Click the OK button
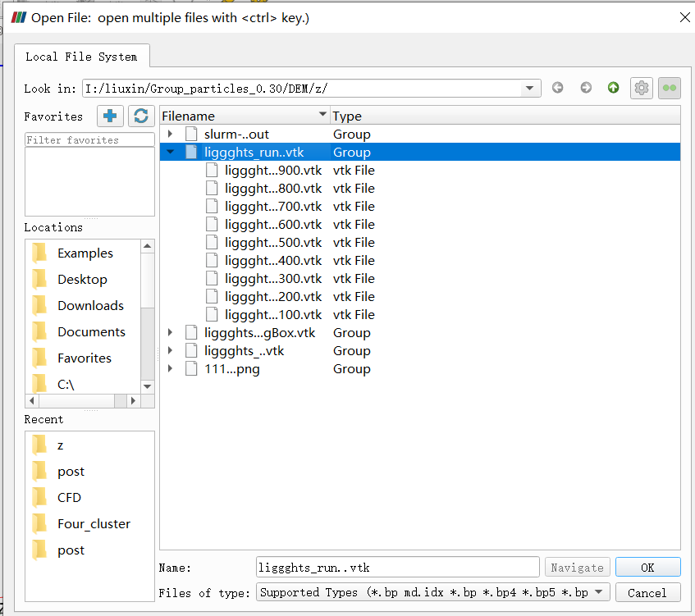This screenshot has width=695, height=616. [647, 568]
